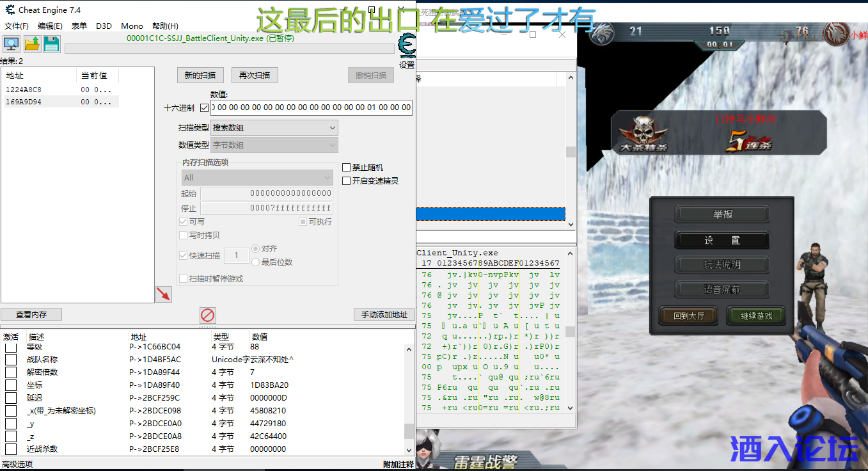868x471 pixels.
Task: Click the red arrow toggle below scan options
Action: [x=164, y=293]
